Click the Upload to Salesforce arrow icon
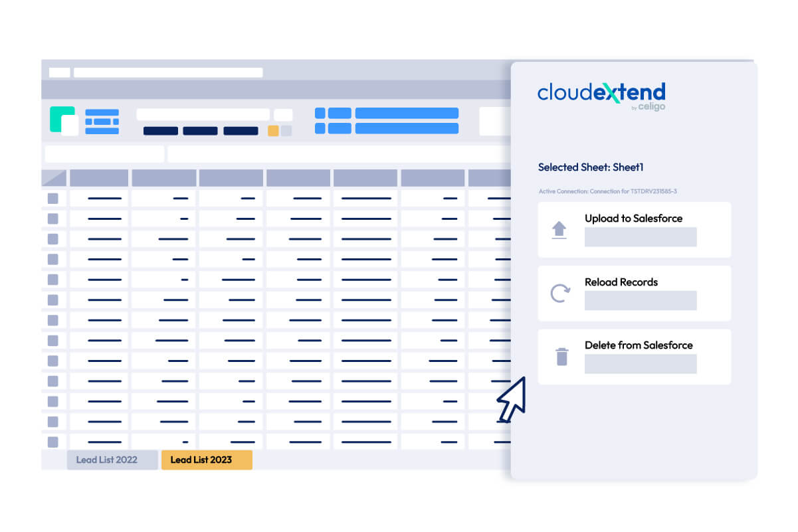Screen dimensions: 798x532 coord(559,230)
